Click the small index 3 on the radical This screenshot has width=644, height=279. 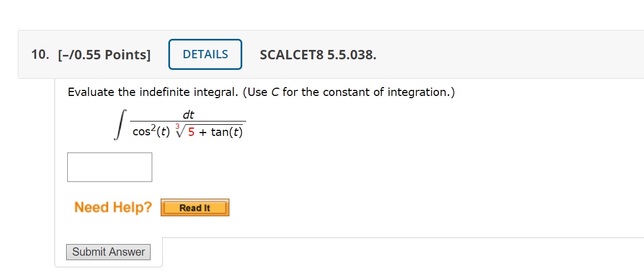(177, 128)
